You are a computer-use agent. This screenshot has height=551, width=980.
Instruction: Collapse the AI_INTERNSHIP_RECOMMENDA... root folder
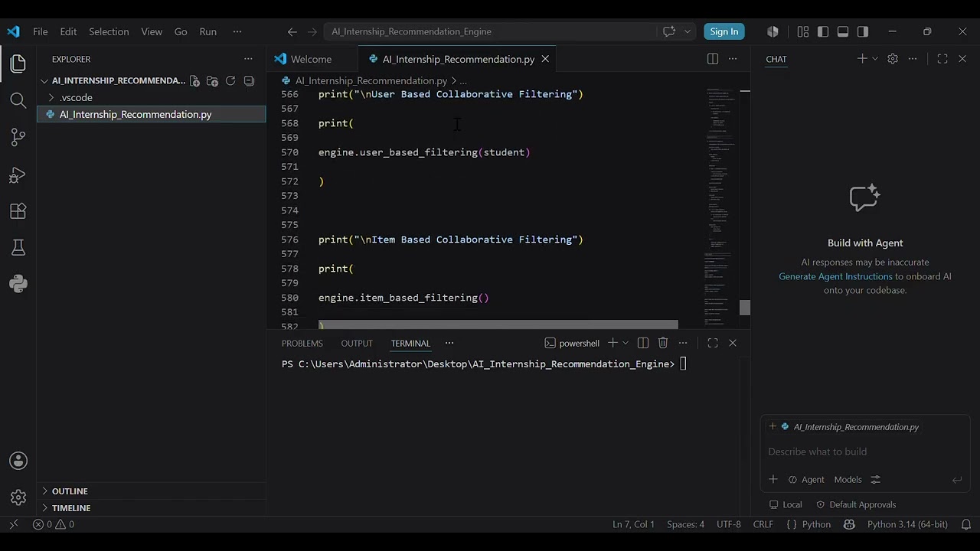(119, 80)
